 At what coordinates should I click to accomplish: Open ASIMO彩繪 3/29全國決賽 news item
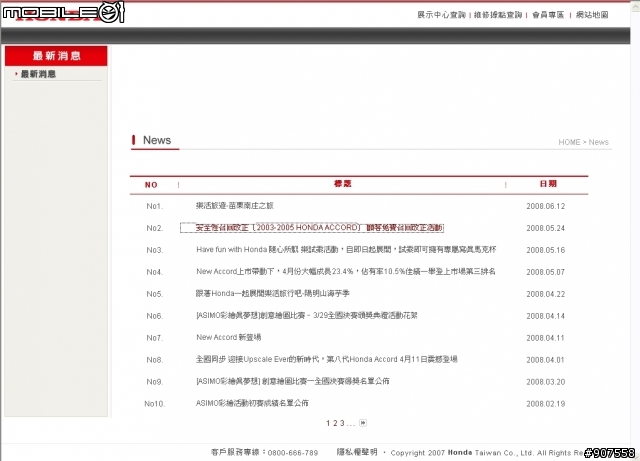tap(307, 315)
